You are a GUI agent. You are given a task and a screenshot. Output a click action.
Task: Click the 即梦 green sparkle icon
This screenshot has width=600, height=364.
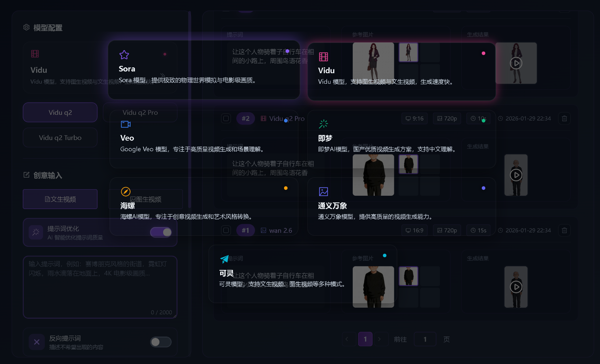click(x=323, y=124)
